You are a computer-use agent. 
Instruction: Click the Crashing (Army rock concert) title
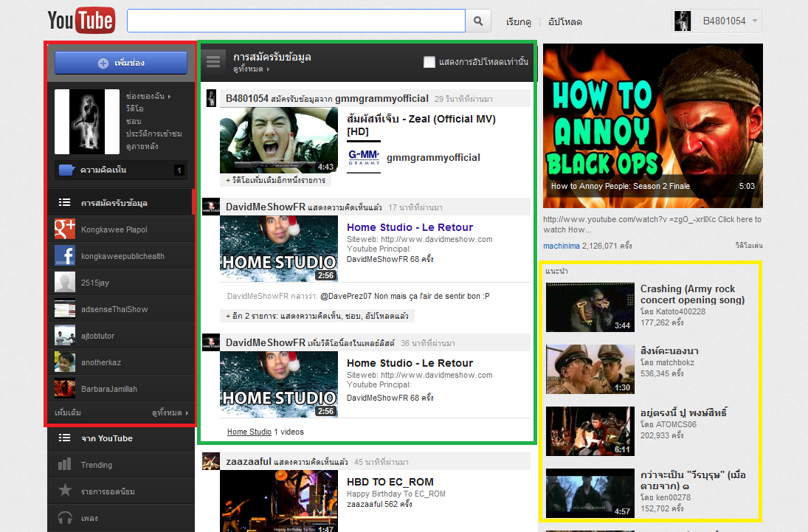click(692, 294)
